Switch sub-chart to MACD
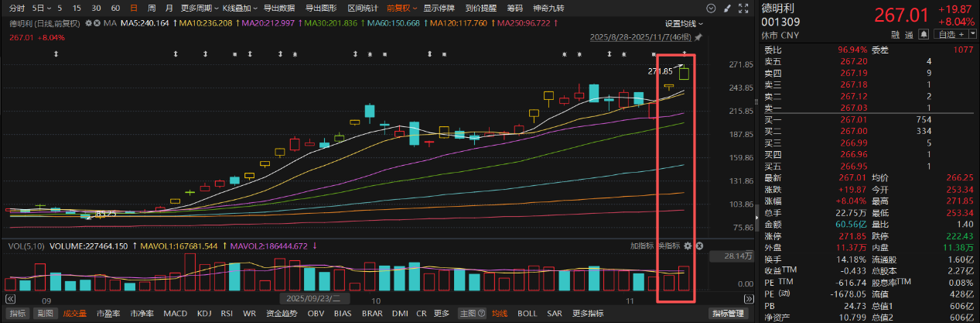Screen dimensions: 980x323 coord(176,313)
